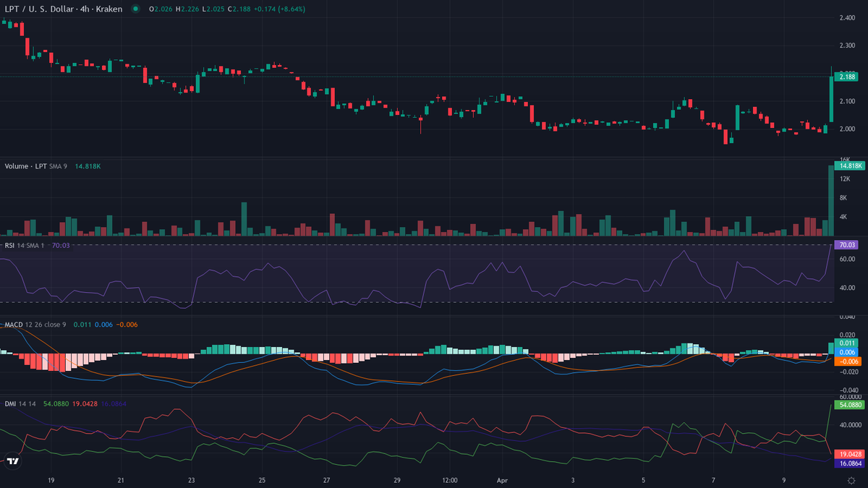Click the latest large green candlestick
The height and width of the screenshot is (488, 868).
click(x=831, y=99)
